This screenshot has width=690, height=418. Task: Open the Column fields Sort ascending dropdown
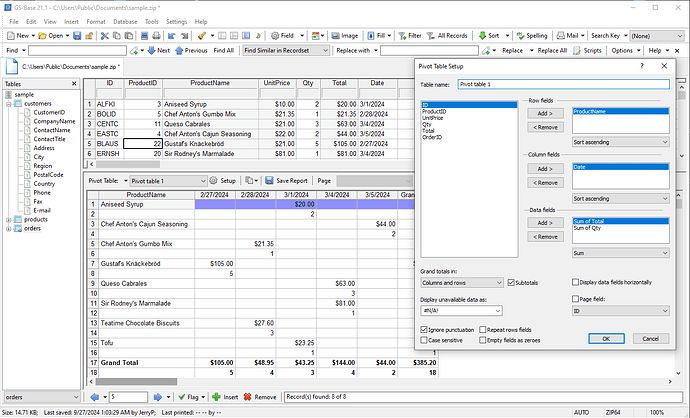(x=621, y=198)
